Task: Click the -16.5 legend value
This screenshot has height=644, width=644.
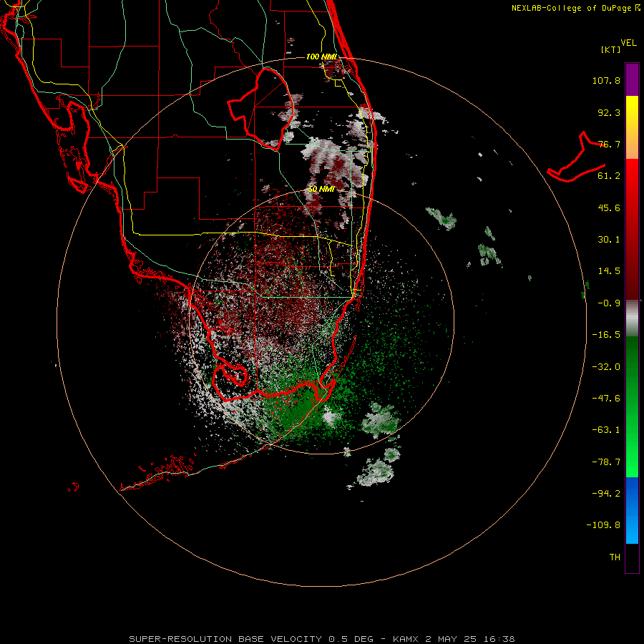Action: tap(606, 335)
